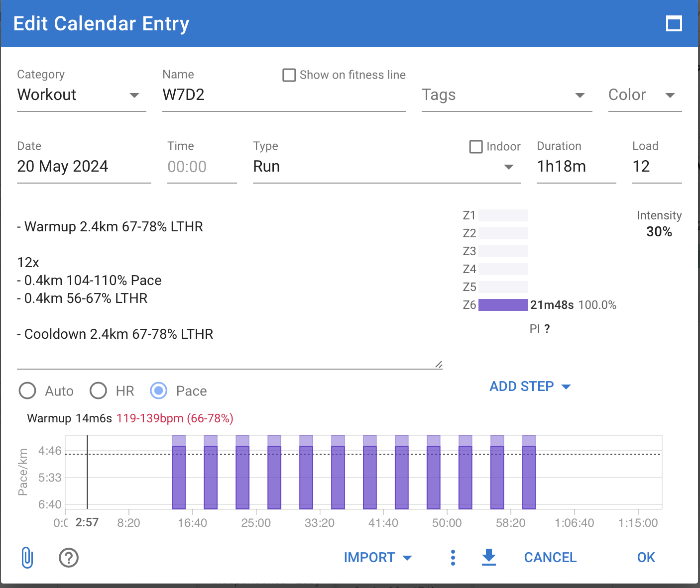Screen dimensions: 700x588
Task: Click the download workout icon
Action: pyautogui.click(x=489, y=557)
